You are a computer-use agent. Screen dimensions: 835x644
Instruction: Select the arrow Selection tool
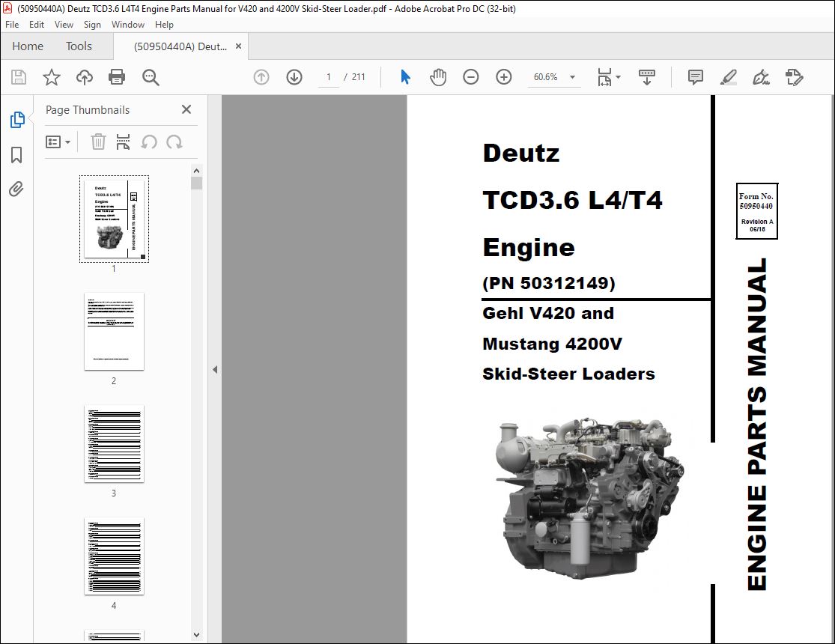point(405,77)
